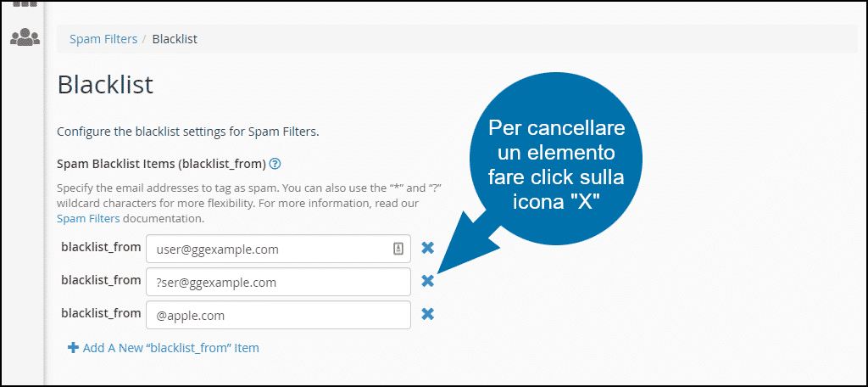868x387 pixels.
Task: Click the first blacklist_from label
Action: tap(102, 247)
